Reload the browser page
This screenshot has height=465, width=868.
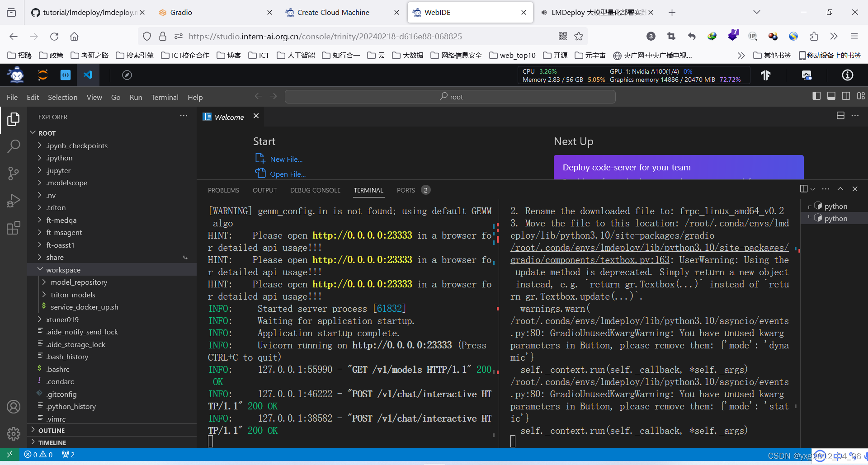pyautogui.click(x=54, y=37)
